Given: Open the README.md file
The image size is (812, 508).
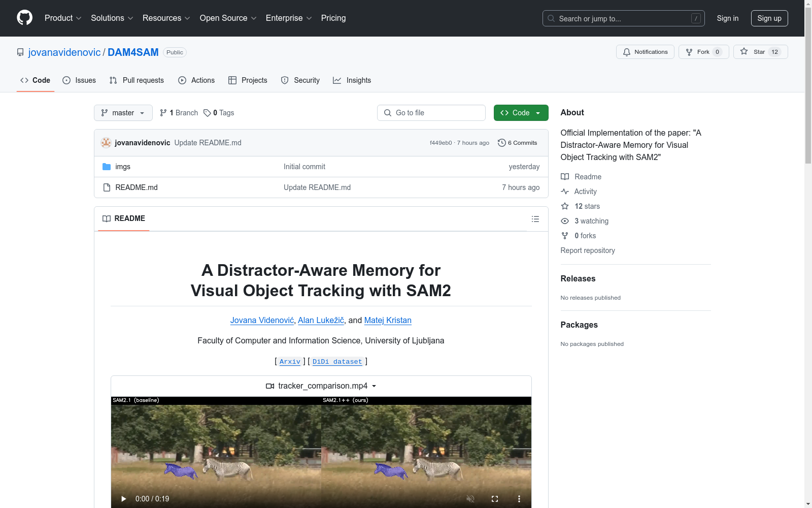Looking at the screenshot, I should 137,187.
